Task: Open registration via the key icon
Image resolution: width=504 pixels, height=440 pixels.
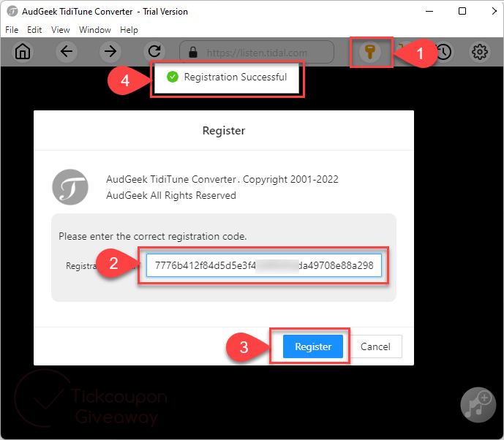Action: coord(370,52)
